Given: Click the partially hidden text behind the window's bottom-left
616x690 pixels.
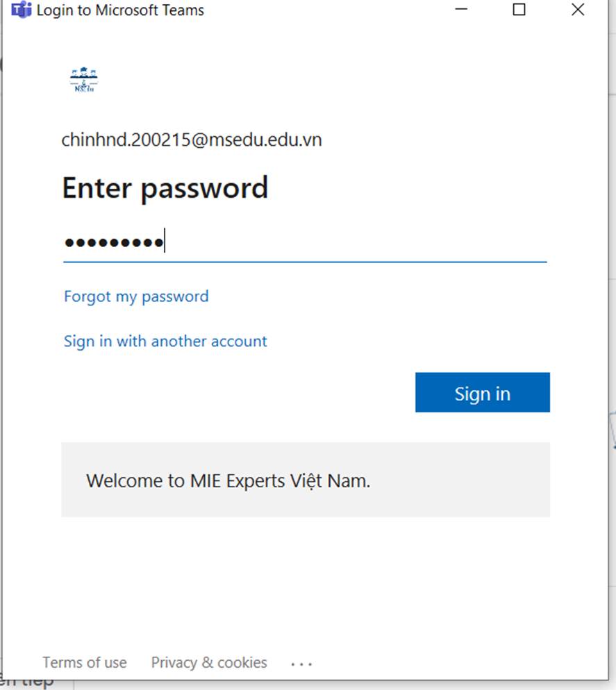Looking at the screenshot, I should pos(28,682).
